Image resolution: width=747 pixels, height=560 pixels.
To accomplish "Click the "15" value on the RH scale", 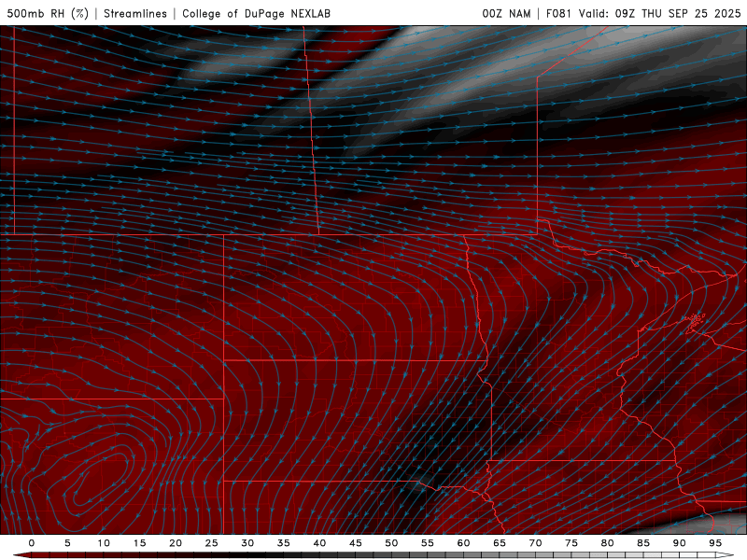I will pyautogui.click(x=139, y=543).
